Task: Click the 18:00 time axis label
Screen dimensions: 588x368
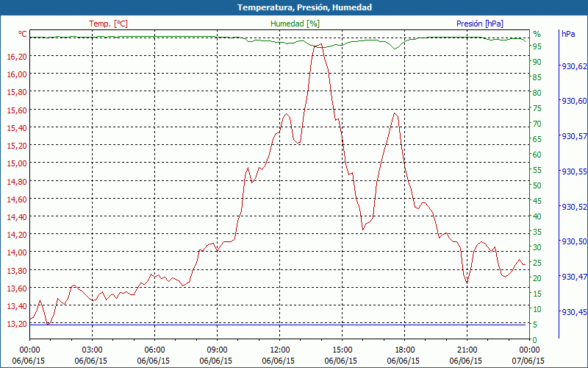Action: 405,350
